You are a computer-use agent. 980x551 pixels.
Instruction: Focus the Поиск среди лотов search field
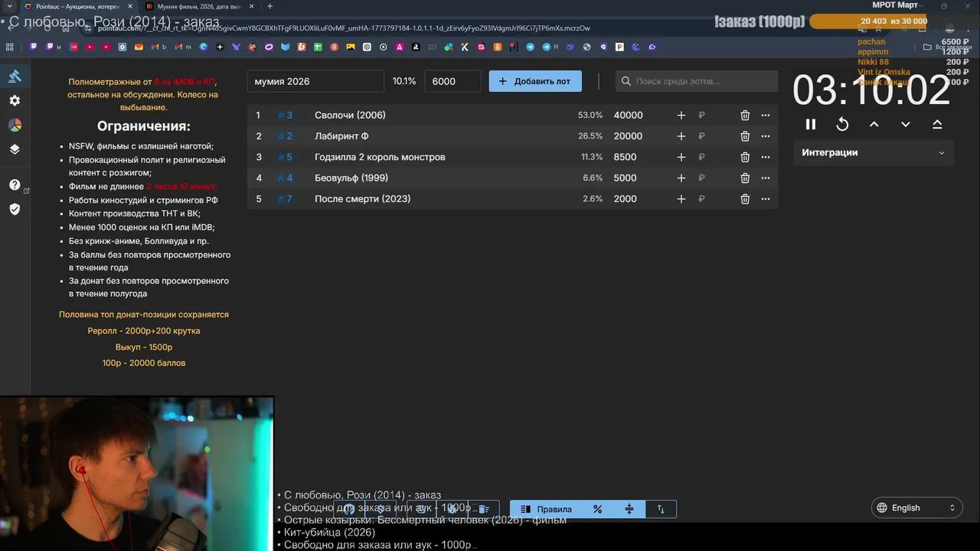[697, 81]
